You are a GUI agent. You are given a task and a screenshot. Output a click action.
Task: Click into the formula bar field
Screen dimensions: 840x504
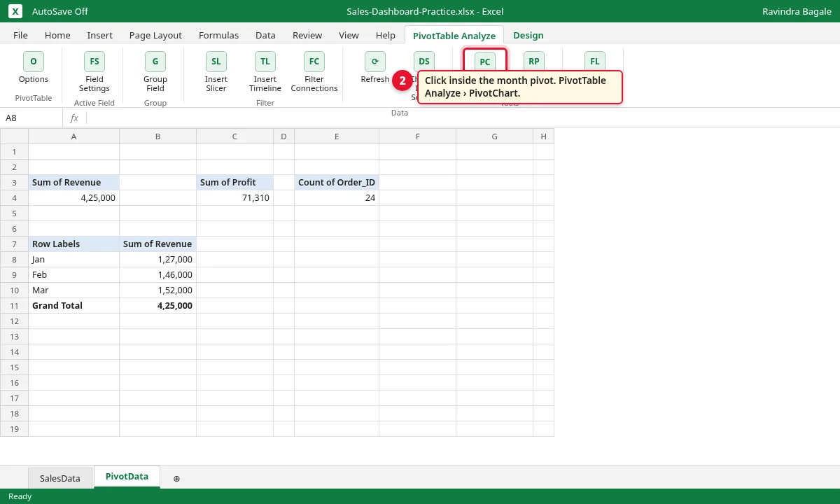tap(462, 118)
